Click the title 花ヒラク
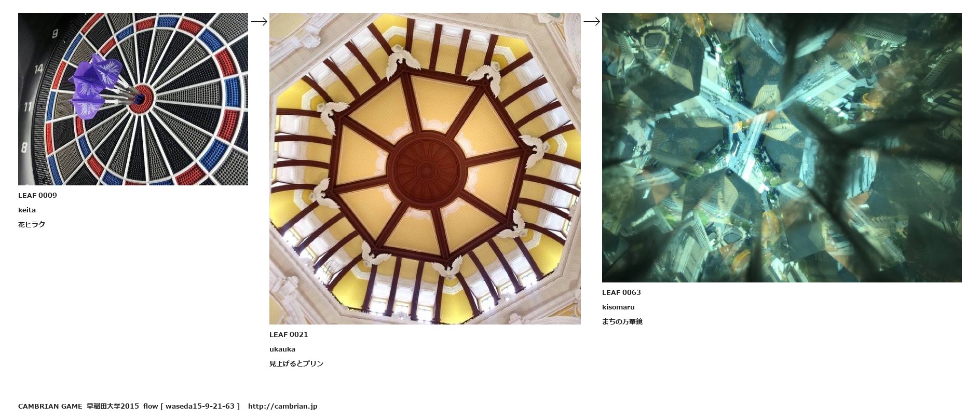The width and height of the screenshot is (980, 419). pos(32,224)
